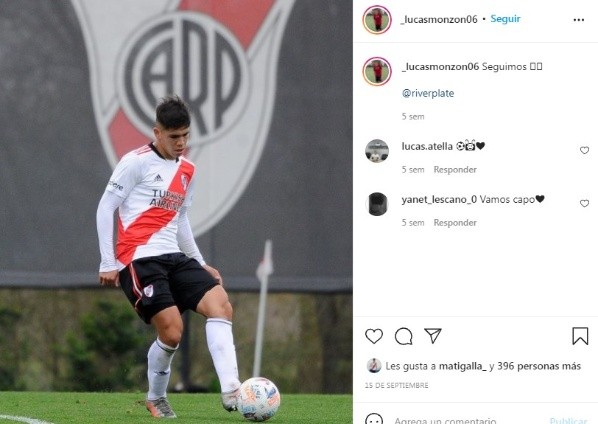Click the Publicar button

click(568, 420)
